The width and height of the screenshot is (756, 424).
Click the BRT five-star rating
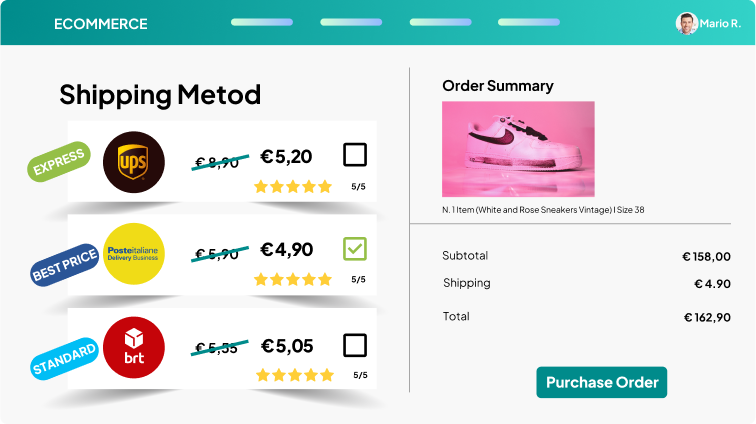point(293,375)
